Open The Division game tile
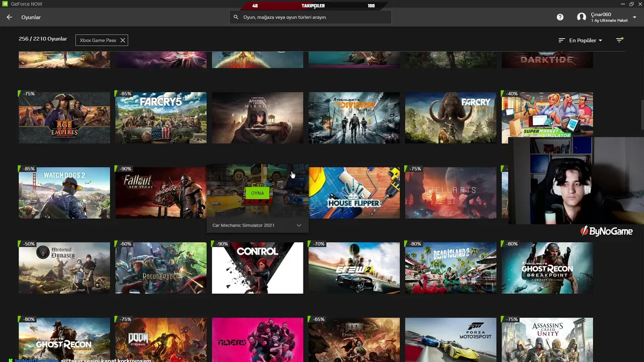This screenshot has width=644, height=362. coord(354,118)
